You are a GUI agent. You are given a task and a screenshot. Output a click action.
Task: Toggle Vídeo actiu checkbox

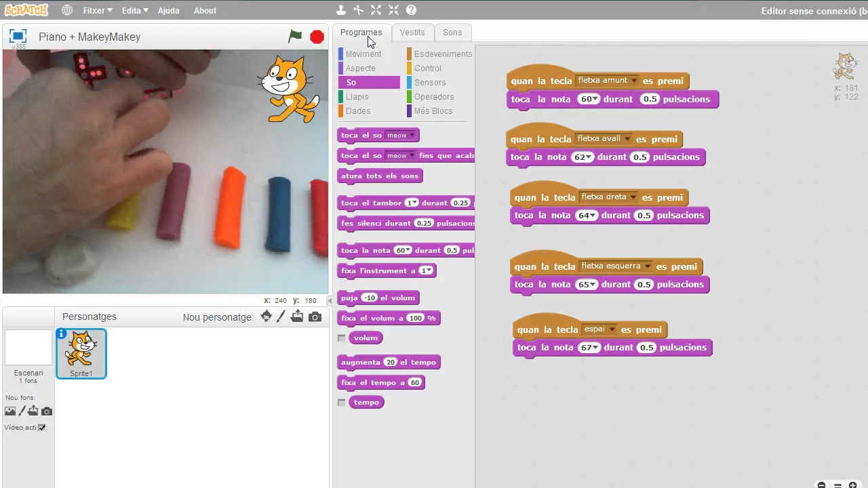42,428
